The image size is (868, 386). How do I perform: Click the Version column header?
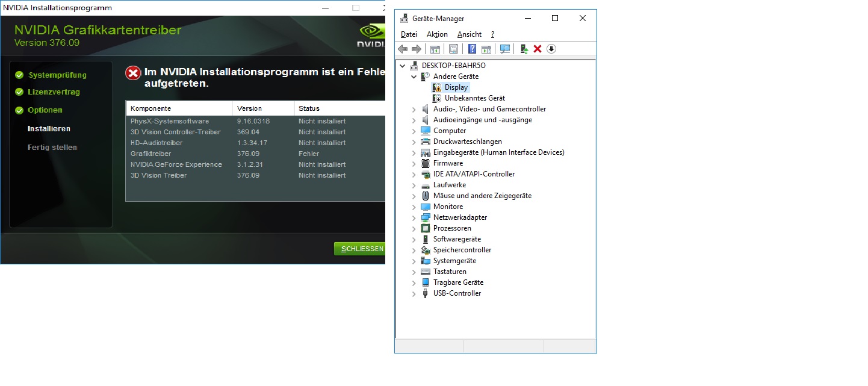point(263,108)
